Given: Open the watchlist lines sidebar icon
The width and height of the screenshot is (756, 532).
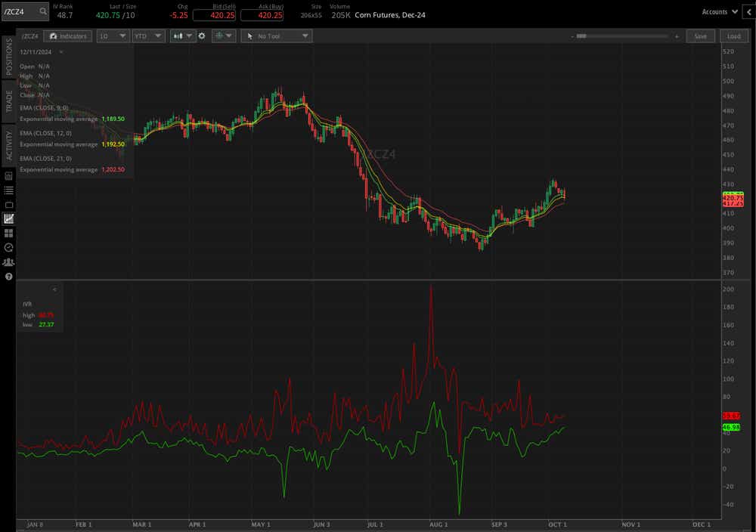Looking at the screenshot, I should [8, 190].
